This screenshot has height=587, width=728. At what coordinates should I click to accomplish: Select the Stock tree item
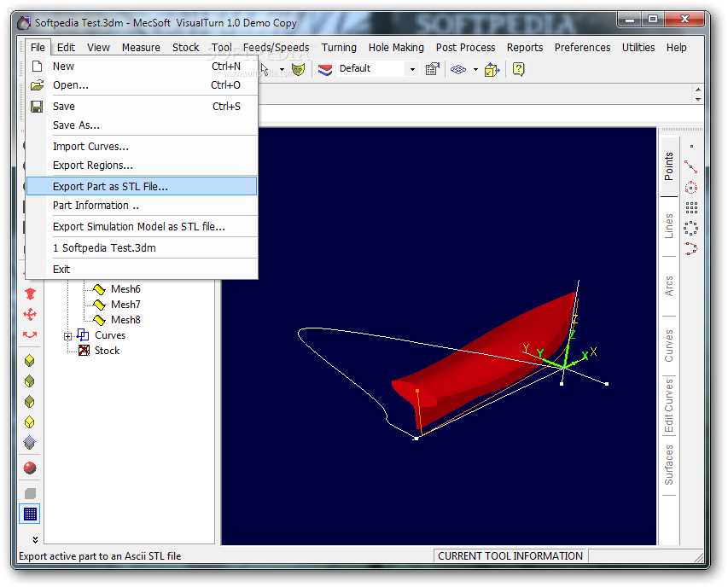point(107,351)
